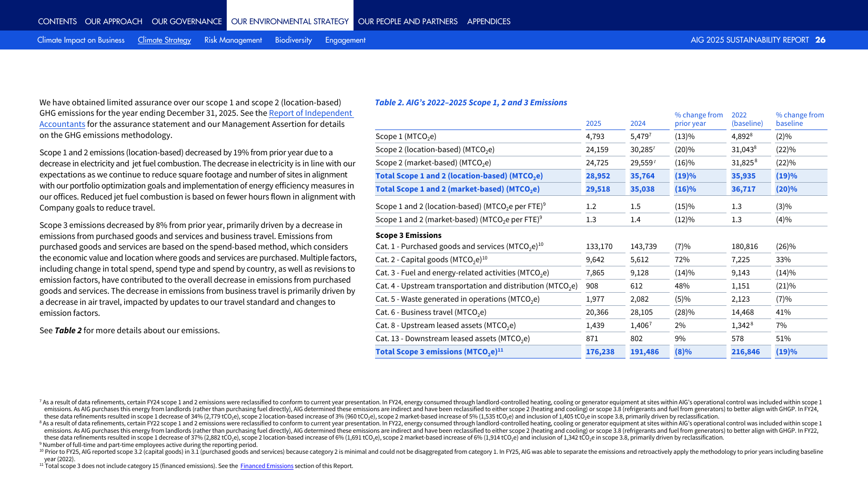This screenshot has height=488, width=868.
Task: Open Climate Impact on Business subsection
Action: tap(81, 40)
